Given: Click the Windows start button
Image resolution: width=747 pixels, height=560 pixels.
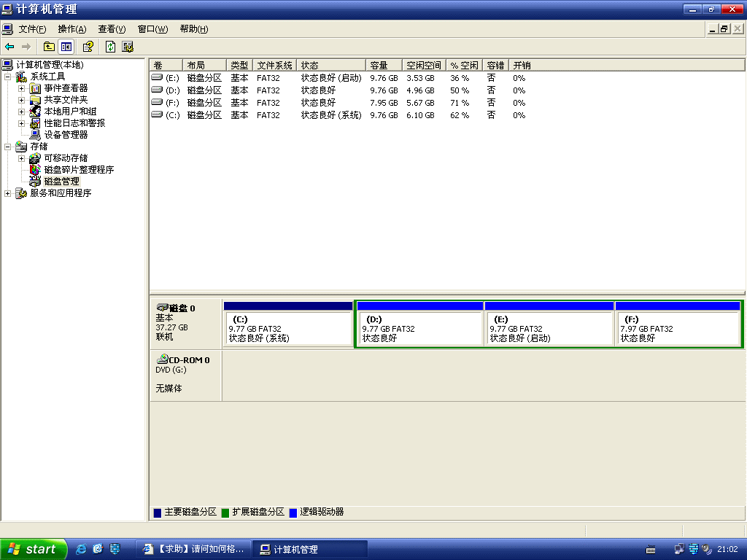Looking at the screenshot, I should (x=34, y=549).
